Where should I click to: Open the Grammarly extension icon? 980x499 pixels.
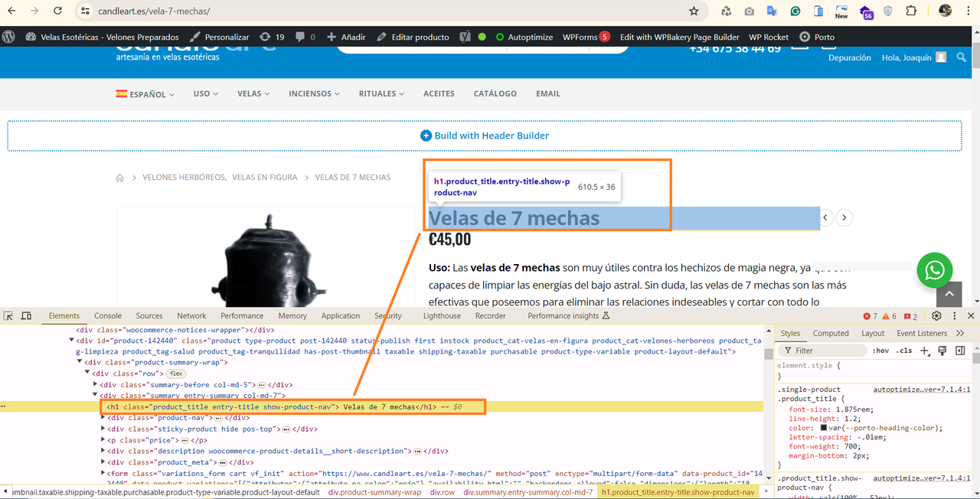795,11
